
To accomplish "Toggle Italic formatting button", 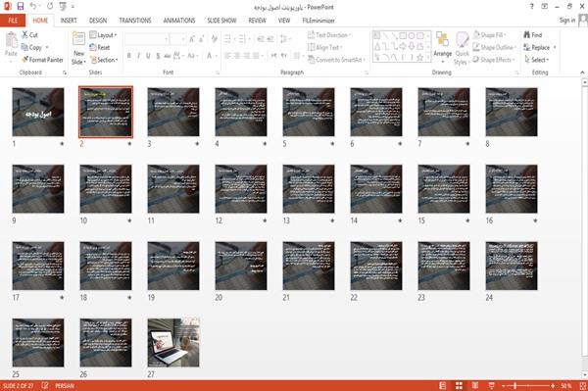I will (x=138, y=56).
